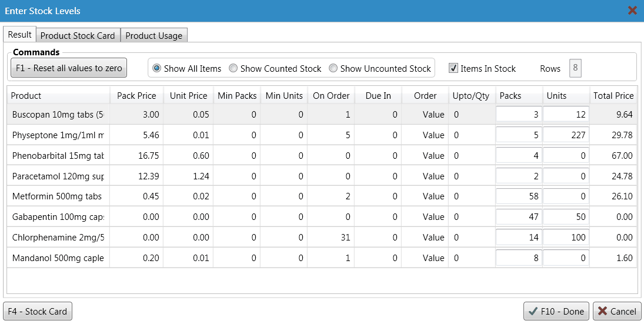Edit the Packs field for Gabapentin 100mg

tap(519, 217)
